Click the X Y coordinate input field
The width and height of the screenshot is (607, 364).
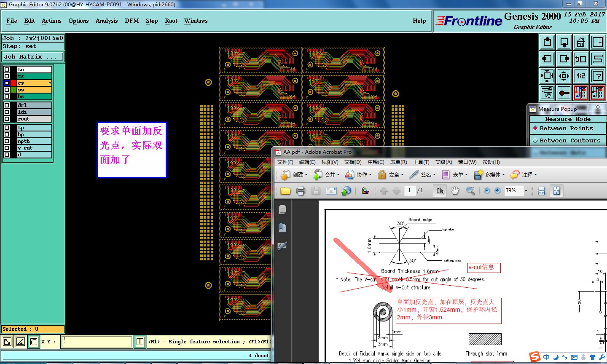click(97, 342)
